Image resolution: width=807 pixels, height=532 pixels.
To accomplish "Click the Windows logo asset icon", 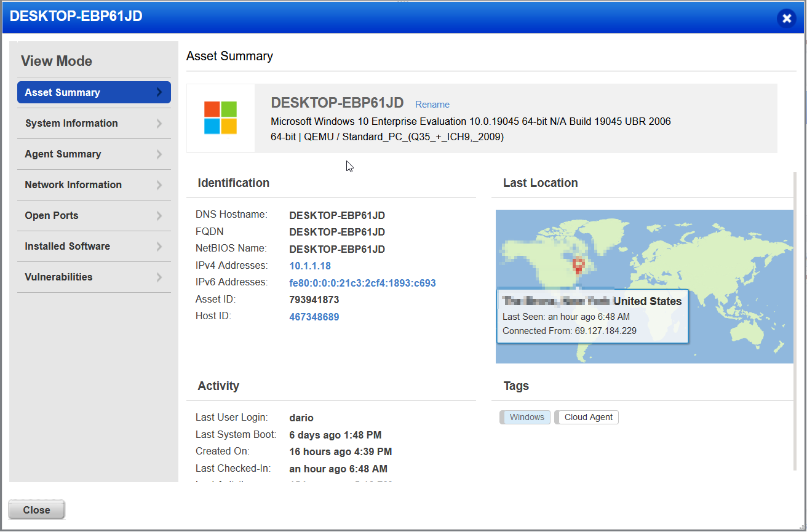I will coord(220,117).
